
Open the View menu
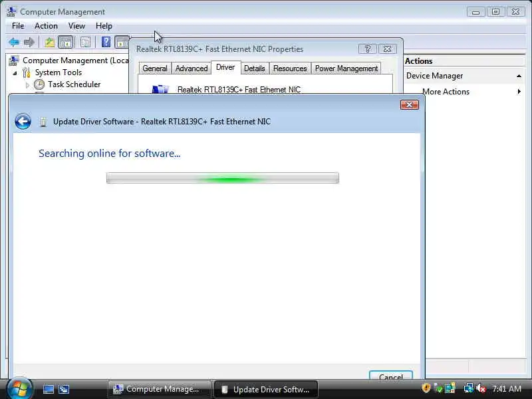(x=76, y=26)
